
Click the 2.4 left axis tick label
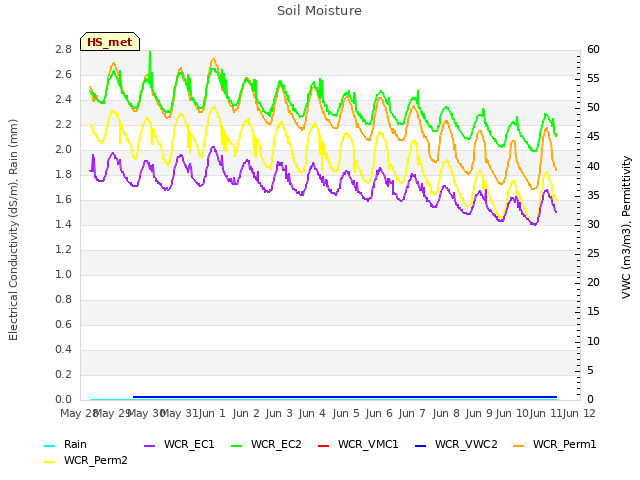tap(63, 100)
